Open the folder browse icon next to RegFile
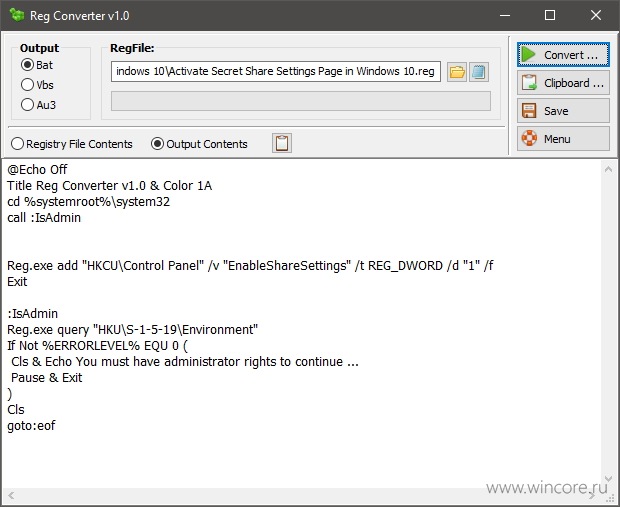Image resolution: width=620 pixels, height=507 pixels. 457,72
